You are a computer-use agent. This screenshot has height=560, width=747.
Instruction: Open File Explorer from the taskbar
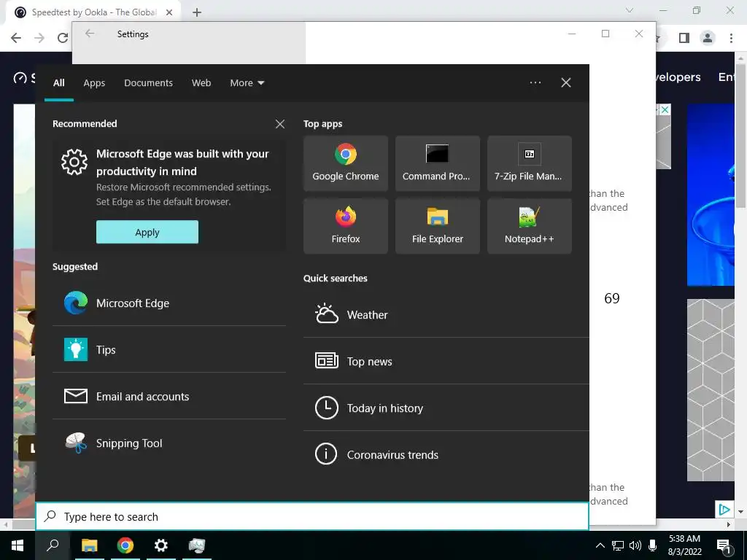point(89,545)
